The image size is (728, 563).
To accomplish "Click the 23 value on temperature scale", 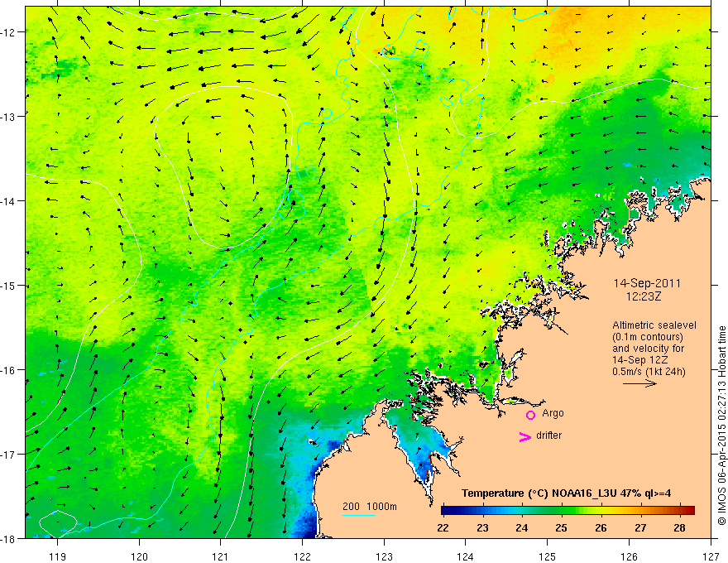I will [482, 527].
